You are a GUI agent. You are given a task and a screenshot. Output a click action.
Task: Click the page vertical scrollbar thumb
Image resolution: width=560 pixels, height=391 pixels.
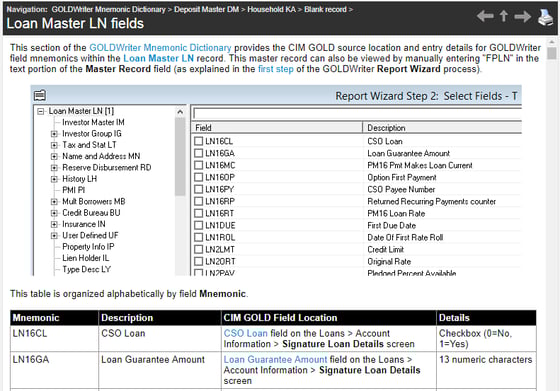click(552, 53)
